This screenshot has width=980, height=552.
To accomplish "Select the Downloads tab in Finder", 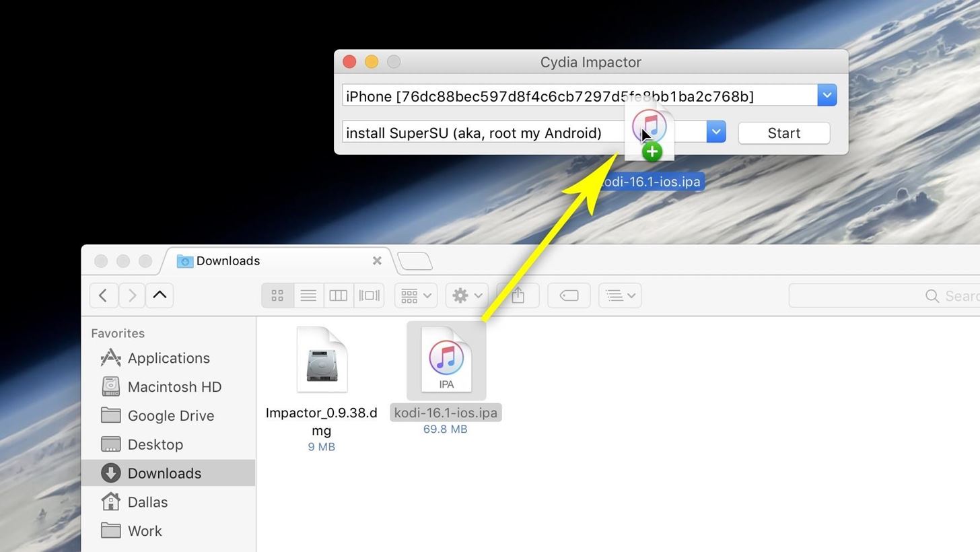I will (x=269, y=261).
